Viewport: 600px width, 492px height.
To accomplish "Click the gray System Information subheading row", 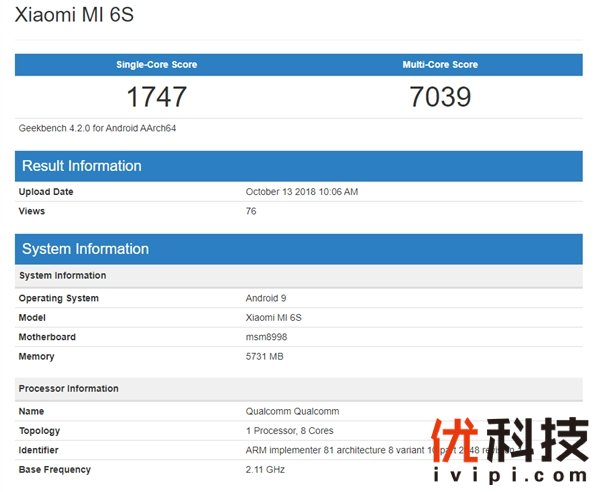I will coord(298,275).
